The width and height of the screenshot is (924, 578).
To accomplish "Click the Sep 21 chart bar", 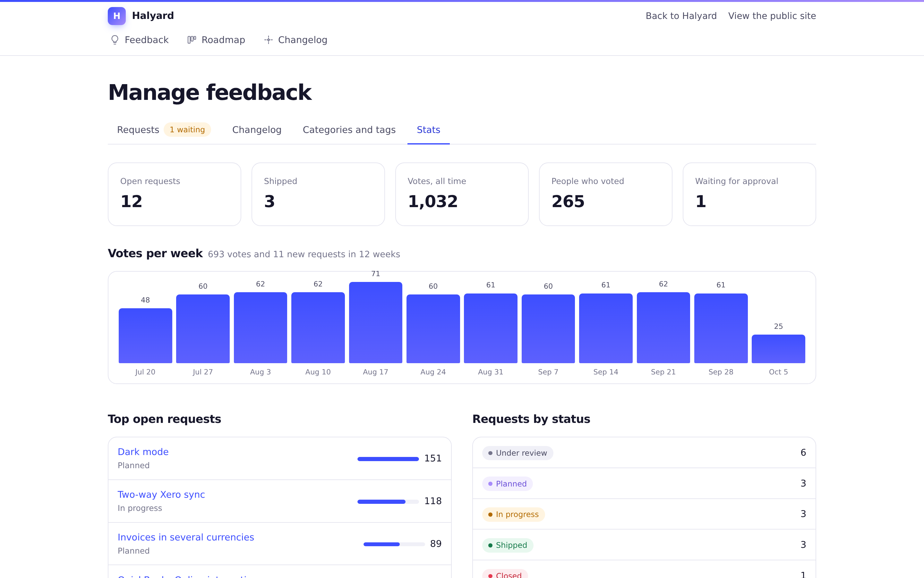I will pyautogui.click(x=663, y=328).
